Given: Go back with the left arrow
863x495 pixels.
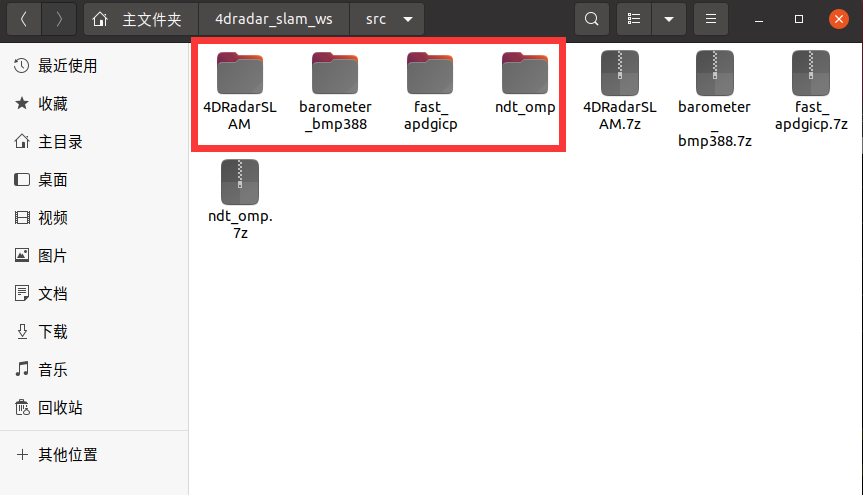Looking at the screenshot, I should tap(24, 19).
